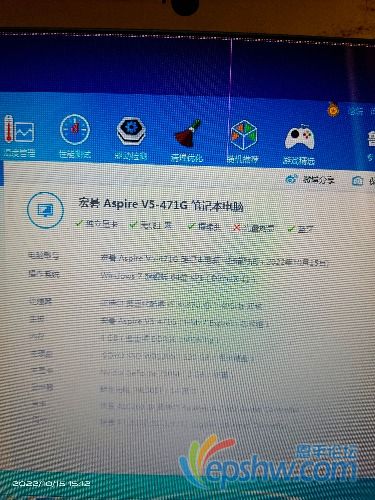Click the 蓝牙 green checkmark
This screenshot has height=500, width=375.
click(x=291, y=229)
